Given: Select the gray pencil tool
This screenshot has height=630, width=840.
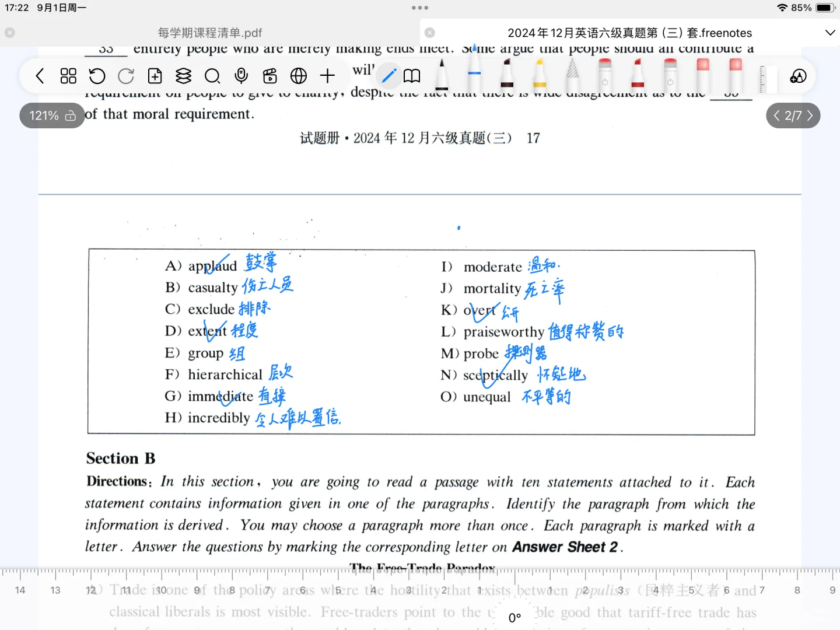Looking at the screenshot, I should click(x=572, y=75).
